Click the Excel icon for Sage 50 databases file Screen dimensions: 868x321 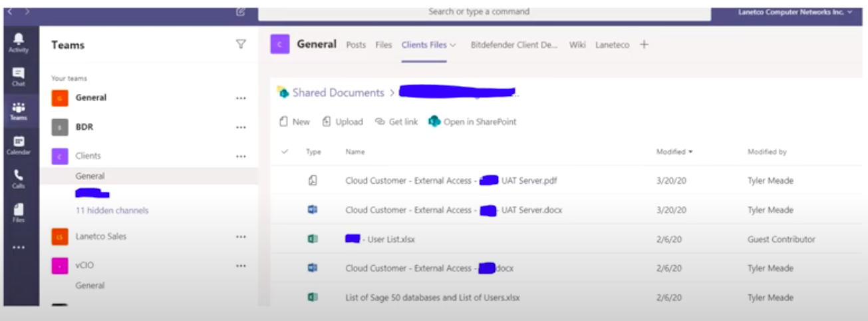pyautogui.click(x=312, y=298)
